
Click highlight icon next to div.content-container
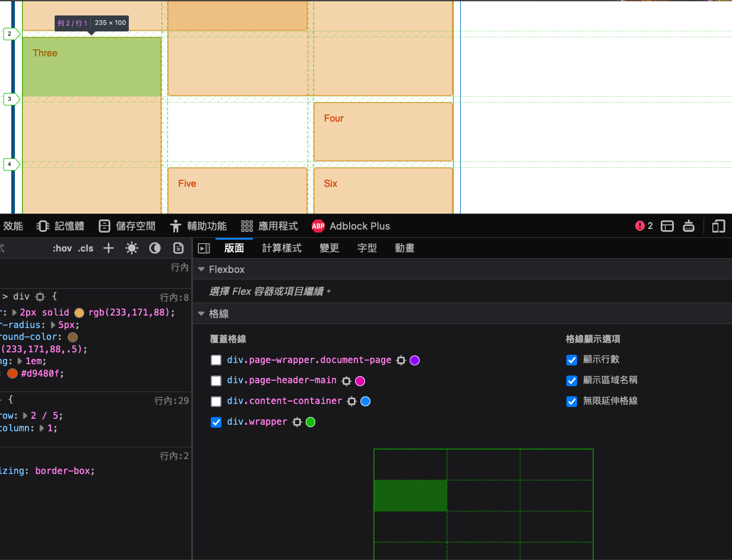coord(352,402)
